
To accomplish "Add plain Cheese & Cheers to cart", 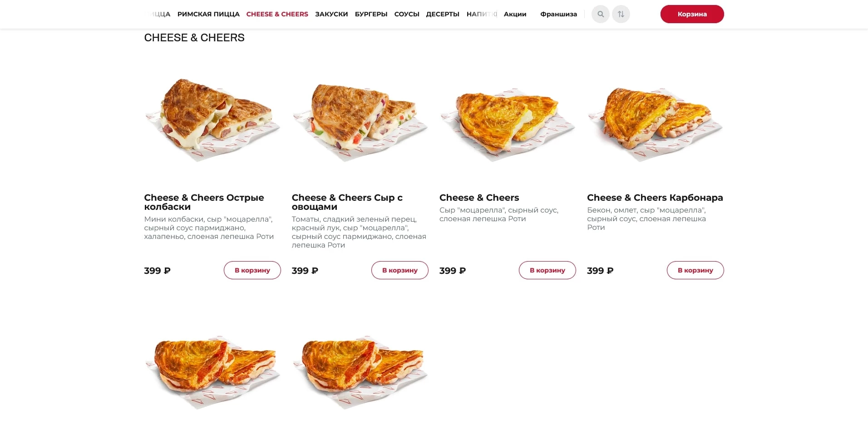I will coord(547,270).
